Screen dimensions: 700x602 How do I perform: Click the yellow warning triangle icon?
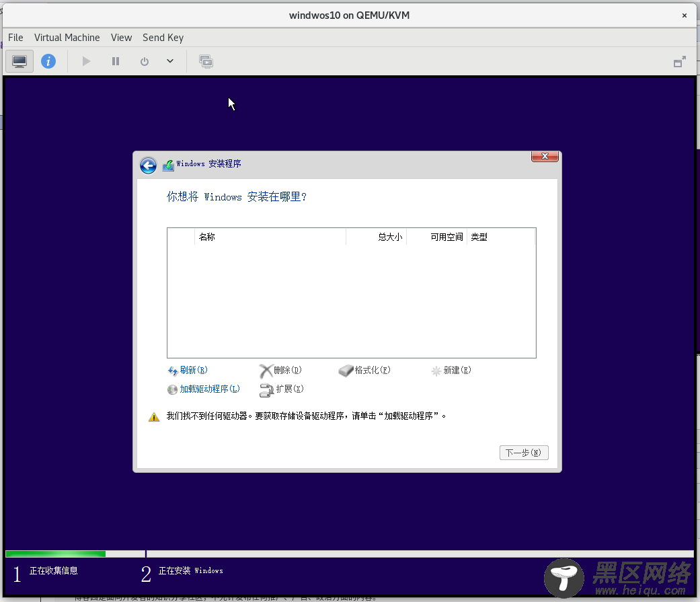154,417
